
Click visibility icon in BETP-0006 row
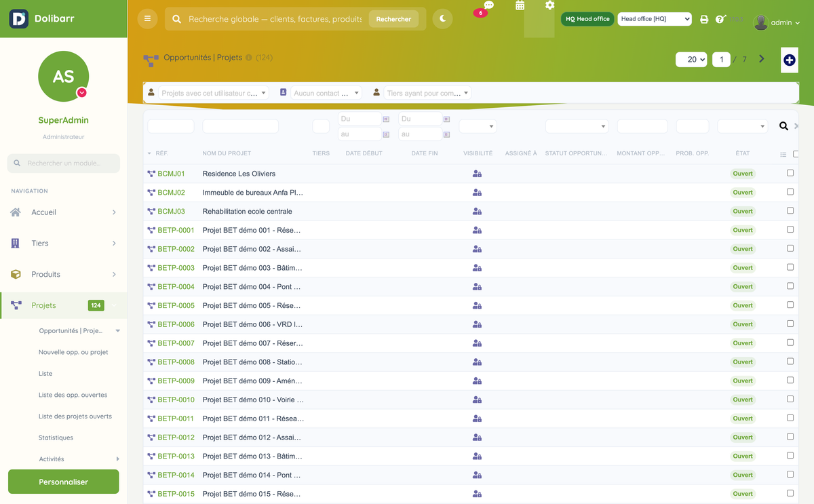(477, 324)
